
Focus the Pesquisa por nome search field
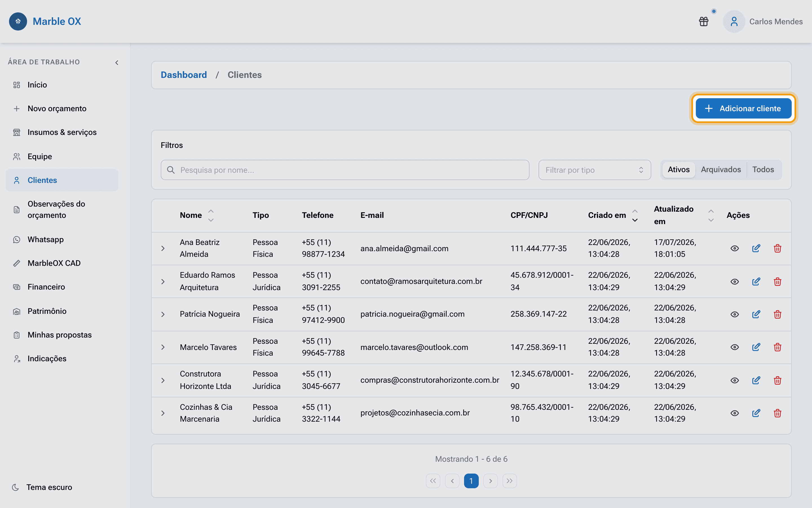coord(345,170)
